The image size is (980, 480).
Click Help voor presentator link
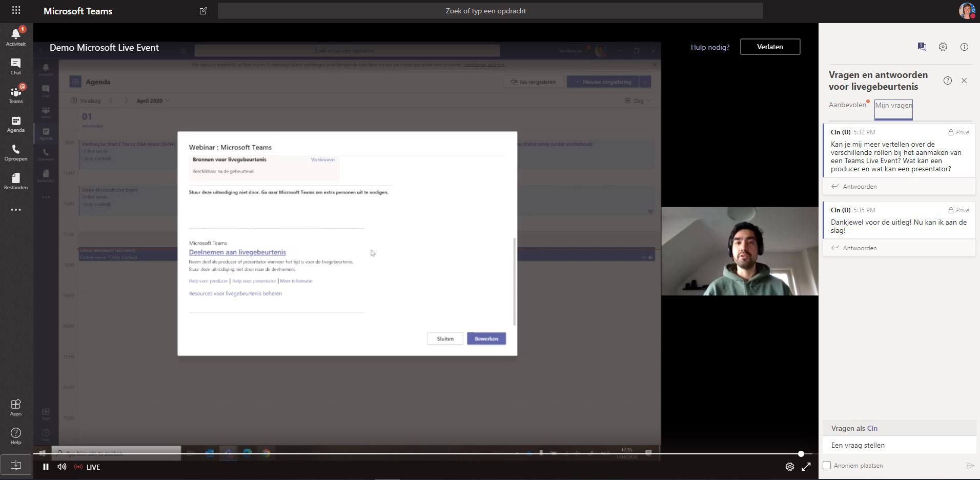[x=254, y=281]
